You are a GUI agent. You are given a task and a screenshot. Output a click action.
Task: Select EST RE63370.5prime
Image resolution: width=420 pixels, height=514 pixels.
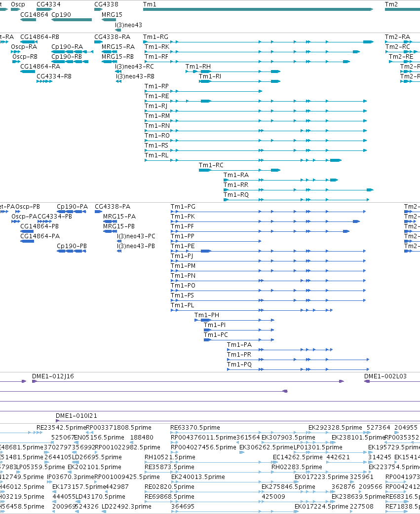(x=195, y=428)
